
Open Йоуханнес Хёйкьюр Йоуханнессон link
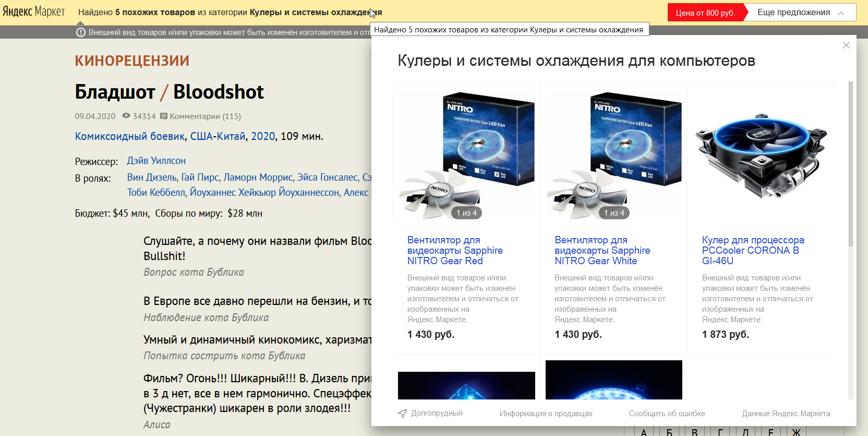(x=264, y=193)
